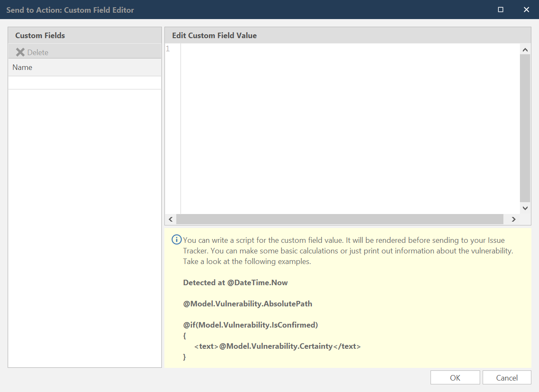Click the Cancel button
This screenshot has height=392, width=539.
506,378
